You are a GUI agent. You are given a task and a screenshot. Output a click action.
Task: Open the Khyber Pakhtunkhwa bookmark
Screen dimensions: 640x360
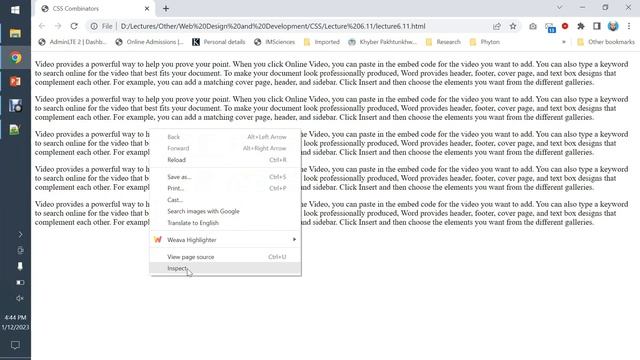382,42
